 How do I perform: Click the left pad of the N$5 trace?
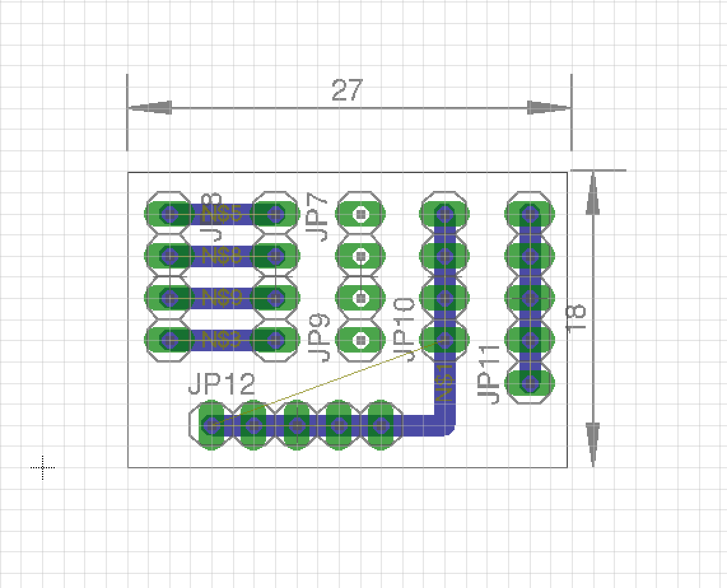coord(170,214)
